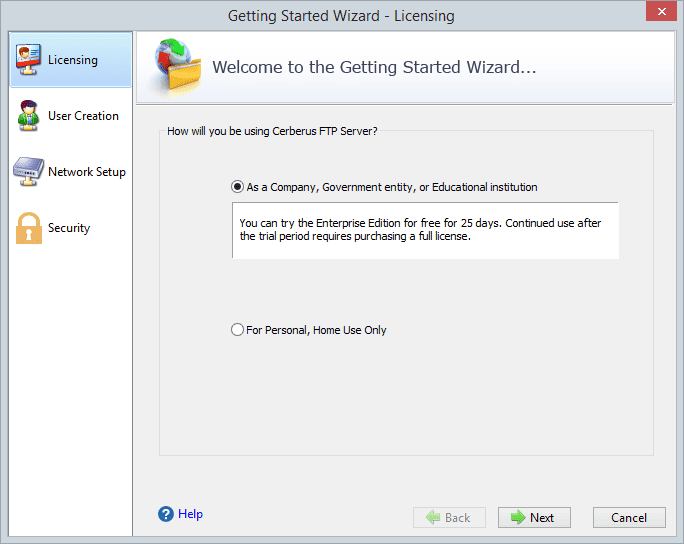Click 'How will you be using Cerberus' text
Image resolution: width=684 pixels, height=544 pixels.
click(272, 131)
